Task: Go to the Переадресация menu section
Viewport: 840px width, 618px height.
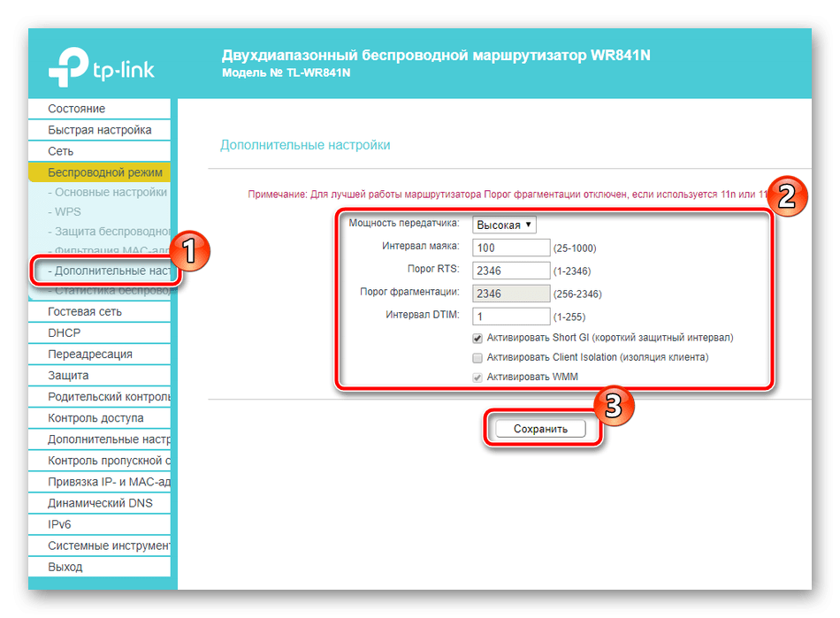Action: [x=90, y=354]
